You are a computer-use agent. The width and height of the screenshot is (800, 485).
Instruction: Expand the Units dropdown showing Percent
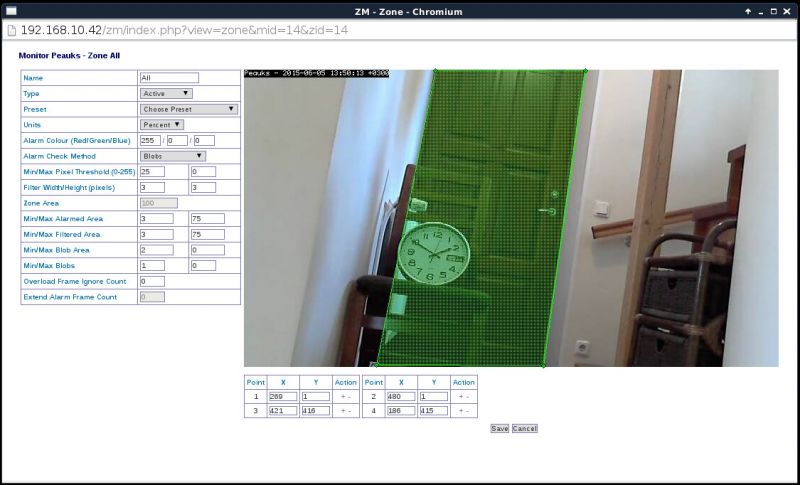(x=162, y=125)
